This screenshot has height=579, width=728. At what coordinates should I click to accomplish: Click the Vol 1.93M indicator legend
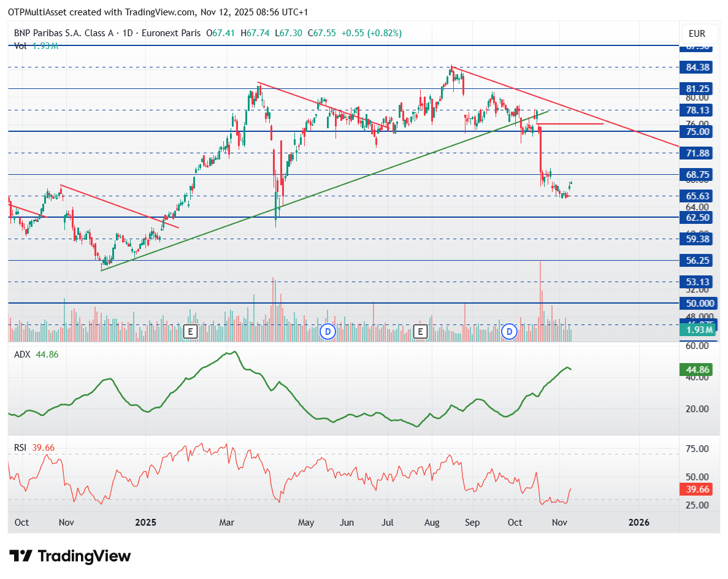tap(36, 46)
